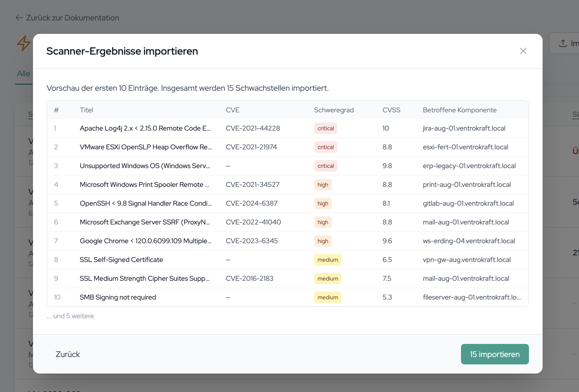This screenshot has width=579, height=392.
Task: Click print-aug-01.ventrokraft.local component
Action: coord(467,185)
